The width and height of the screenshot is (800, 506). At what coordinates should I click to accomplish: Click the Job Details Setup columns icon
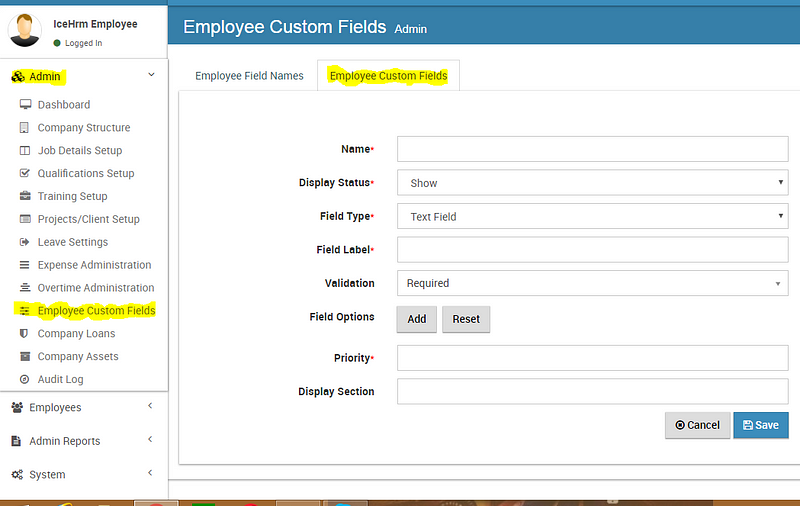pos(24,150)
